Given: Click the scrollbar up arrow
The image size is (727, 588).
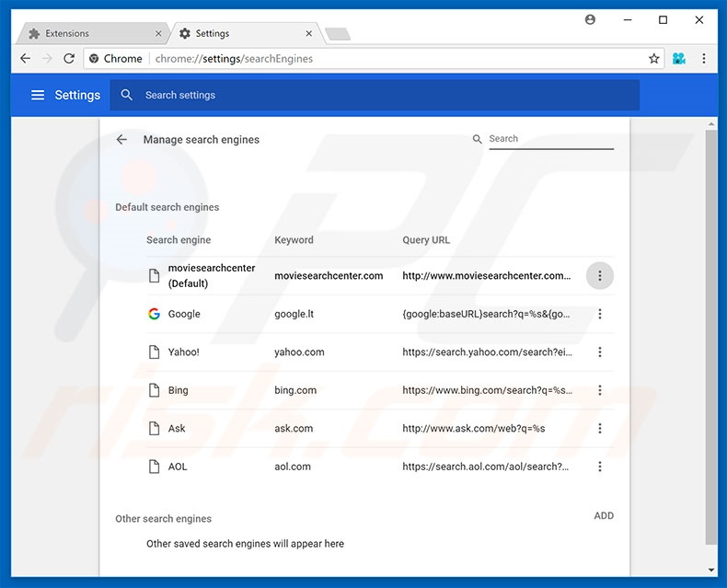Looking at the screenshot, I should pyautogui.click(x=710, y=124).
